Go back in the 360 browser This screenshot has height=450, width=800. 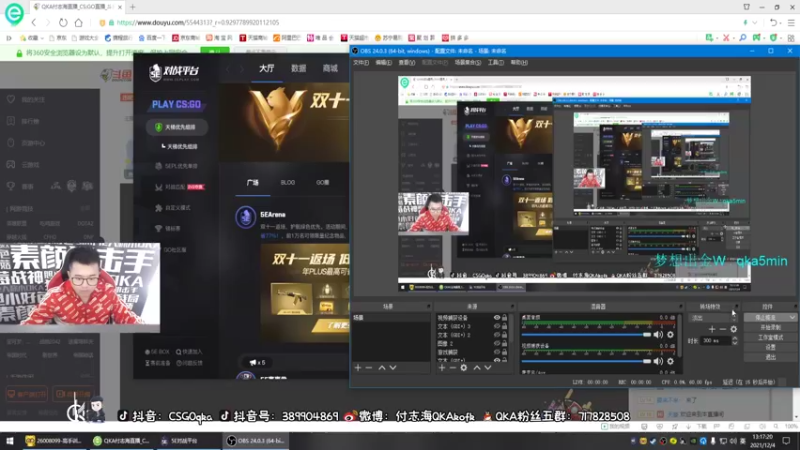coord(34,22)
